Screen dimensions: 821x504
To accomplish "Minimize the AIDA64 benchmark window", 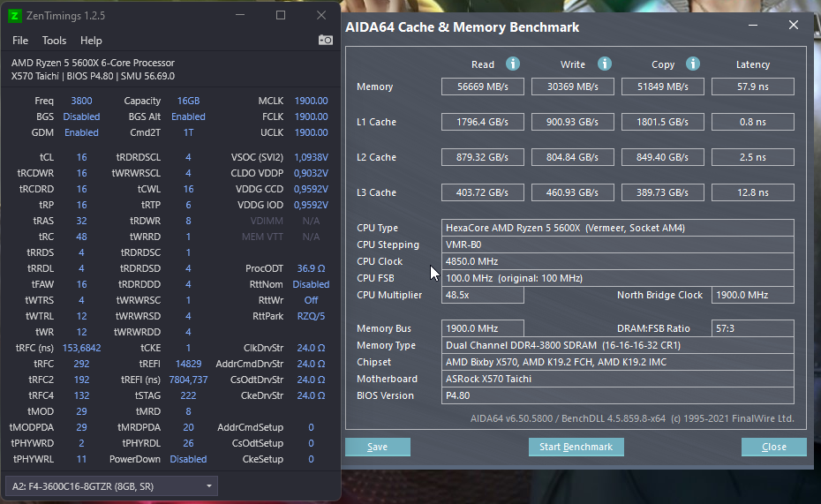I will click(753, 25).
